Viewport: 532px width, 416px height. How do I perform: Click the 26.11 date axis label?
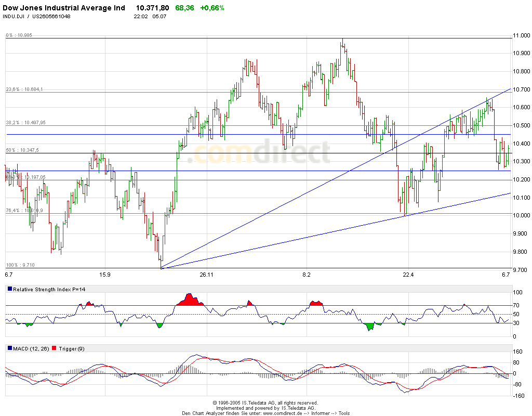point(206,275)
